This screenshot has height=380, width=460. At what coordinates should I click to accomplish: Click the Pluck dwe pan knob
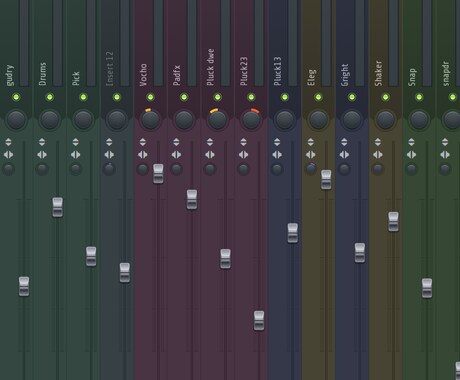pos(218,120)
